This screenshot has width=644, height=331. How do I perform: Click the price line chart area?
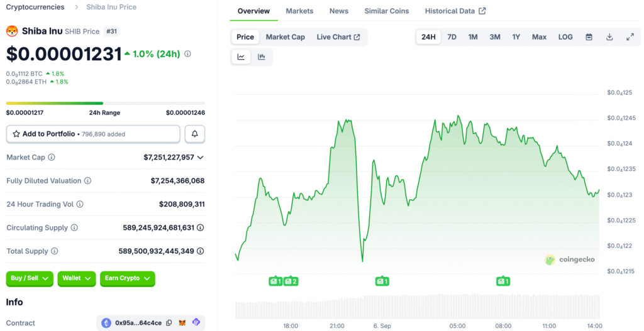[418, 185]
